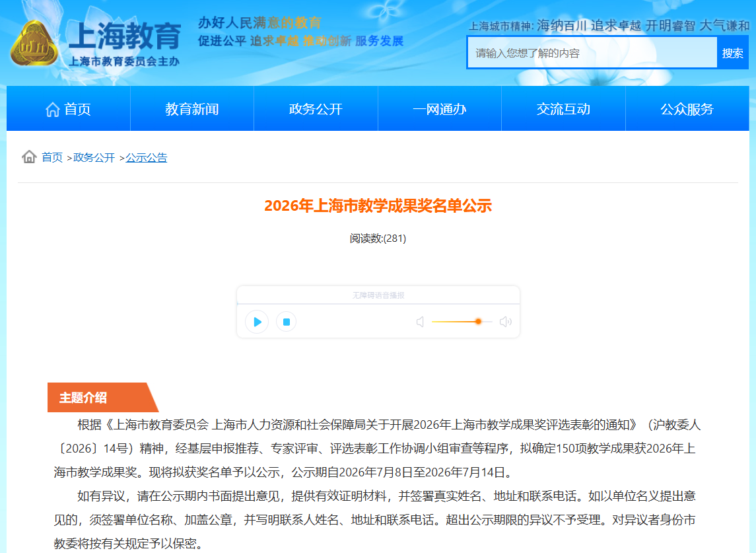Click the low volume speaker icon
Screen dimensions: 756x553
(x=420, y=322)
